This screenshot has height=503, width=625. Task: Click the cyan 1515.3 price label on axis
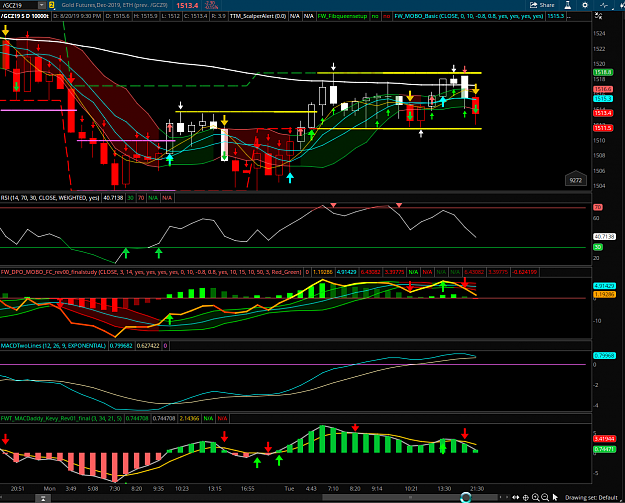coord(603,99)
